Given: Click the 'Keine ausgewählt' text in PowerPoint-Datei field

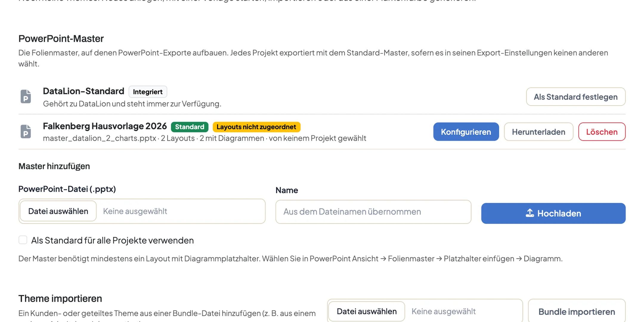Looking at the screenshot, I should point(135,211).
